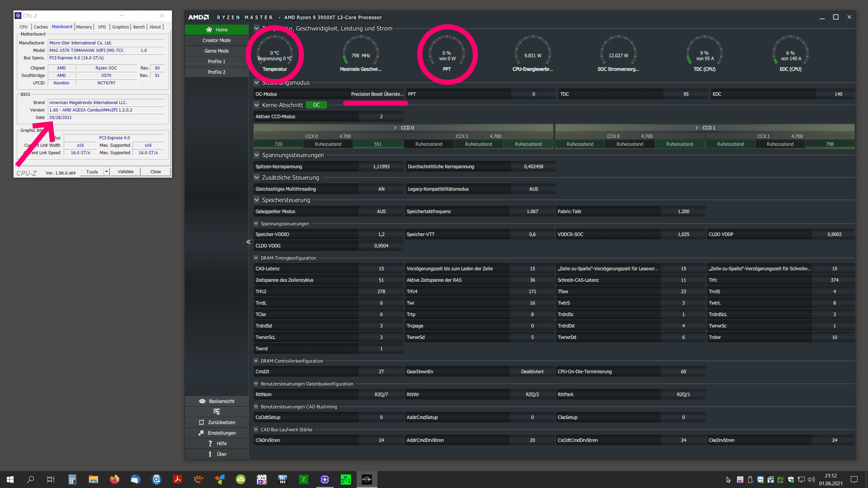The image size is (868, 488).
Task: Toggle the OC badge in Kerne-Abschnitt
Action: [x=316, y=105]
